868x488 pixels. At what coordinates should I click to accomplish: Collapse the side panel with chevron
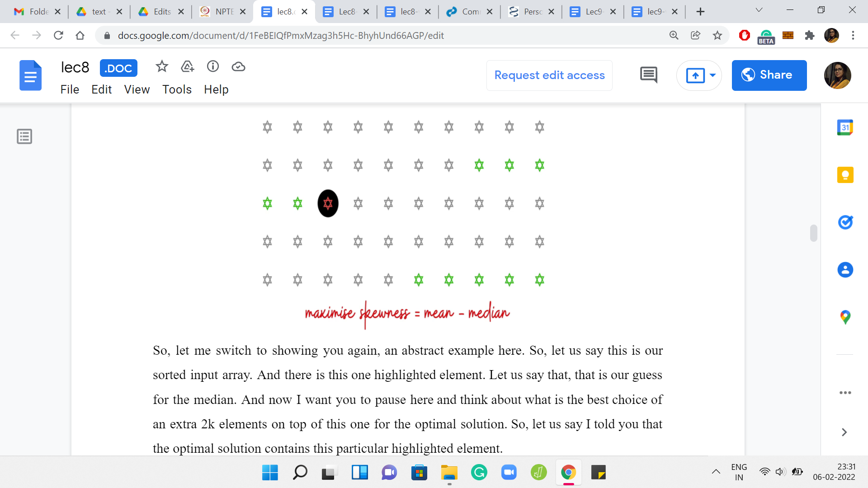click(x=844, y=432)
